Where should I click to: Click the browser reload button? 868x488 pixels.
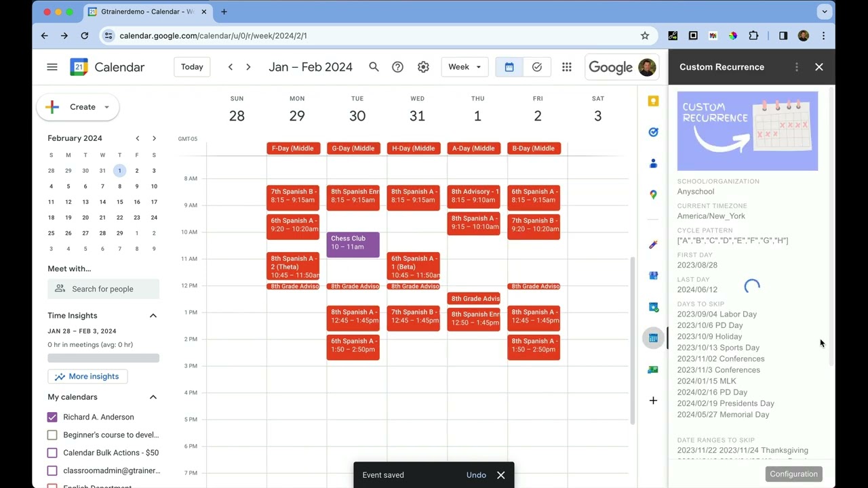(x=84, y=36)
